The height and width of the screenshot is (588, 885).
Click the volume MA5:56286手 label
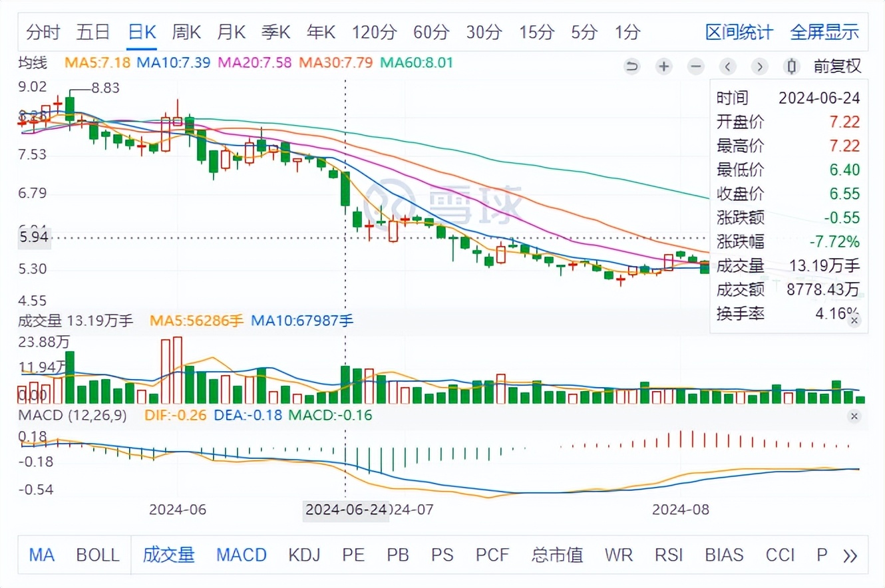coord(197,321)
